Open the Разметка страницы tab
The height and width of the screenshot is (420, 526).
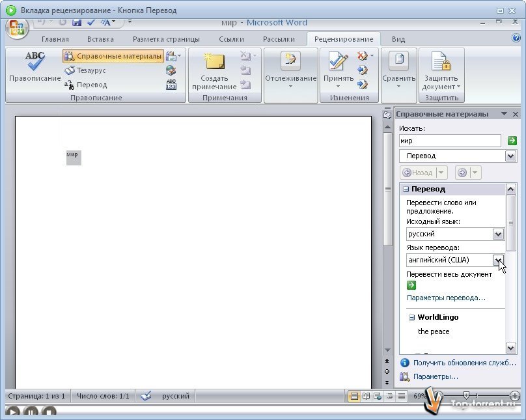coord(166,39)
